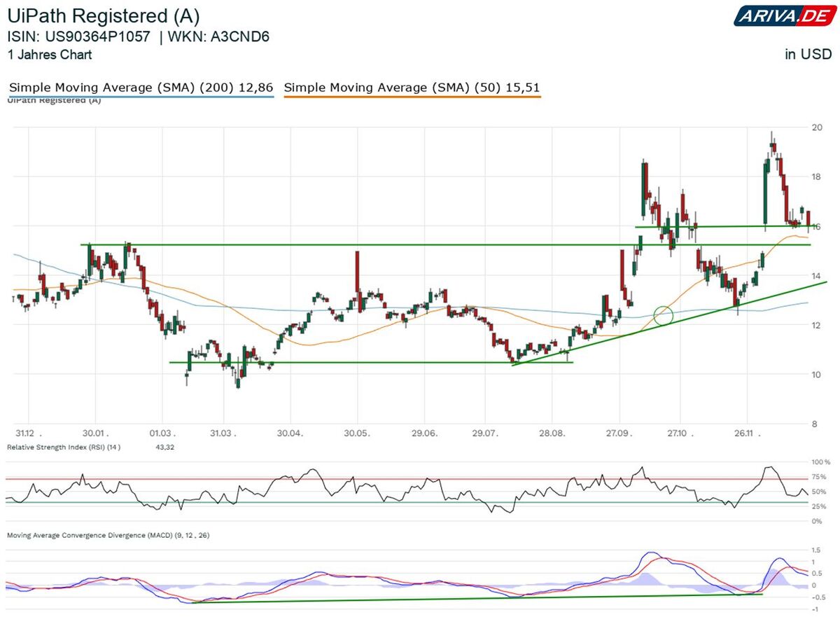Click the MACD axis label 1.5
Screen dimensions: 840x617
[x=816, y=550]
